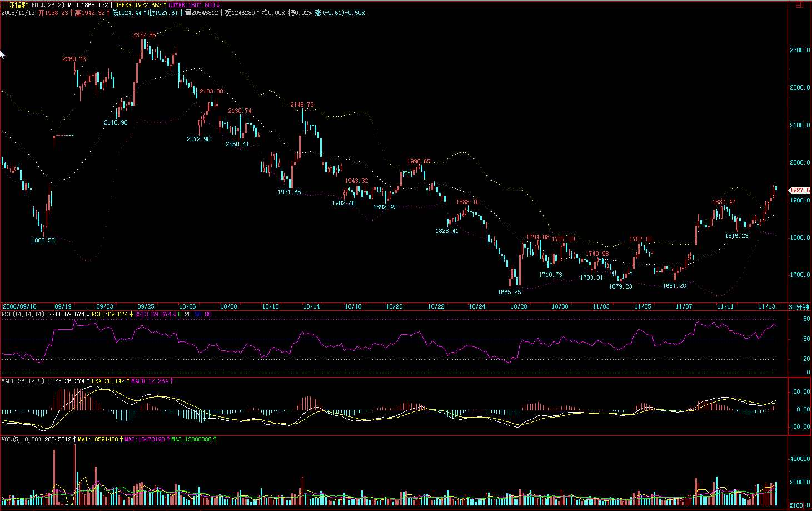The height and width of the screenshot is (511, 812).
Task: Click the 30分钟 period selector
Action: click(799, 307)
